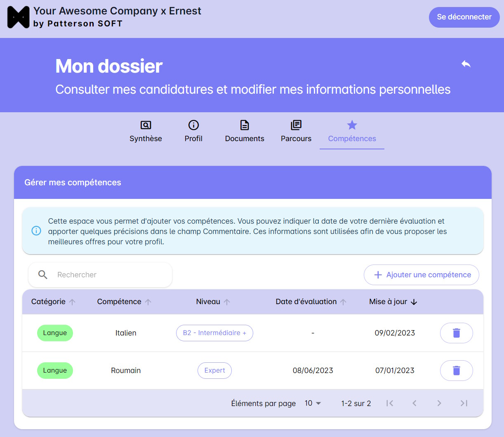
Task: Click the back arrow icon in banner
Action: pyautogui.click(x=466, y=64)
